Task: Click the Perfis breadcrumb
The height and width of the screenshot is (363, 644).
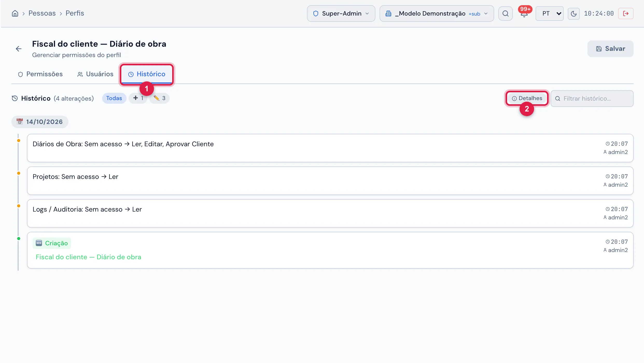Action: tap(75, 13)
